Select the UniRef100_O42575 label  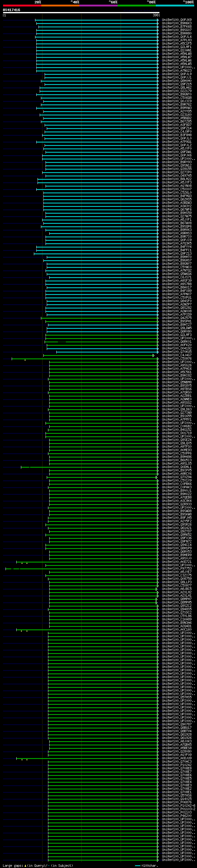(177, 318)
